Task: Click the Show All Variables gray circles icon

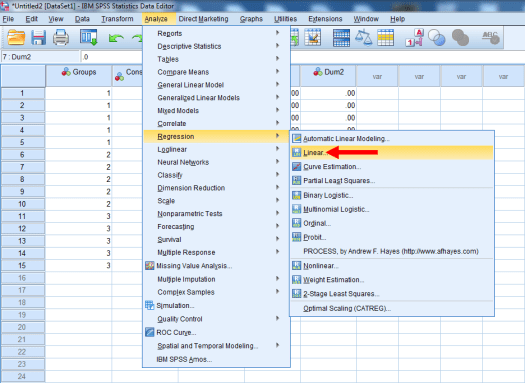Action: point(460,37)
